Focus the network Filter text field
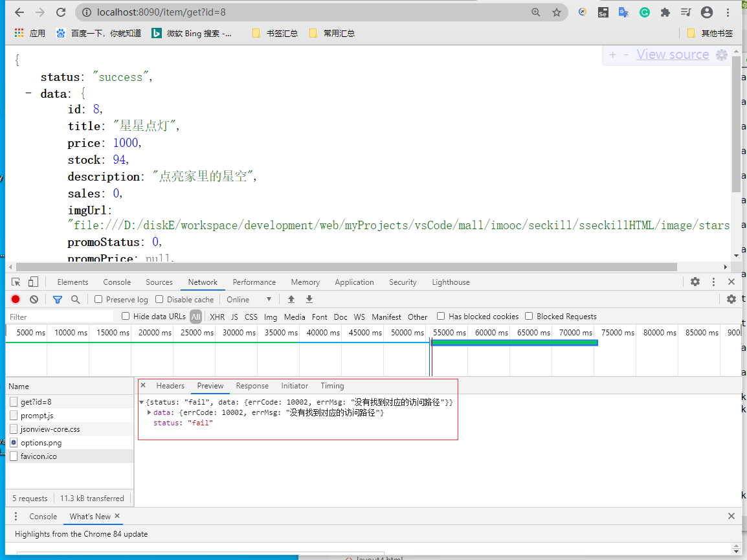Viewport: 747px width, 560px height. [x=60, y=317]
